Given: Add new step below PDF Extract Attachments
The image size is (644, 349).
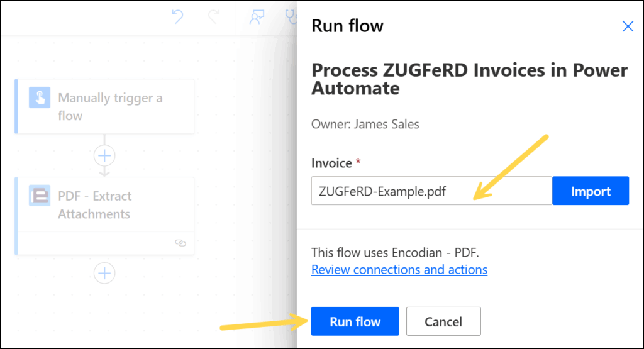Looking at the screenshot, I should point(104,273).
